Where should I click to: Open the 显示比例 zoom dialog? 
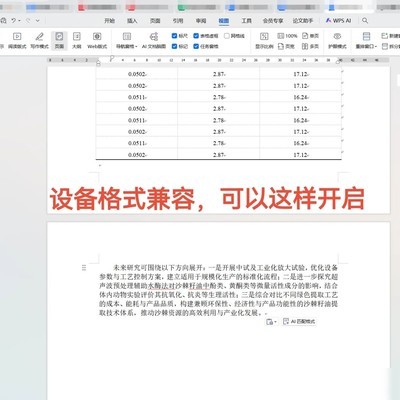point(264,41)
